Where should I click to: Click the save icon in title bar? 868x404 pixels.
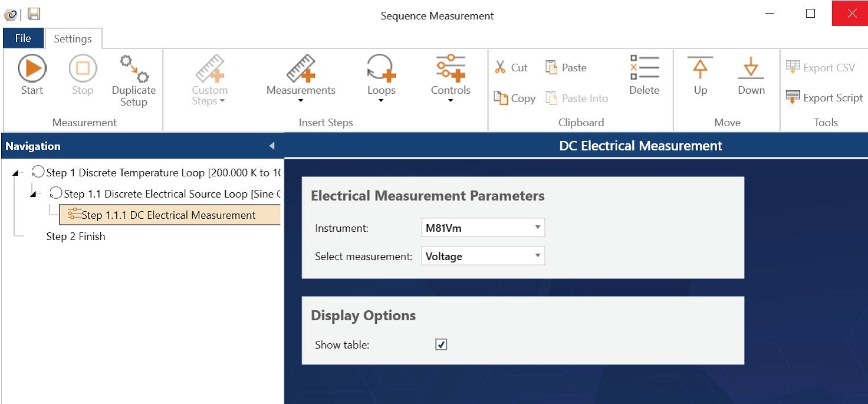[34, 14]
